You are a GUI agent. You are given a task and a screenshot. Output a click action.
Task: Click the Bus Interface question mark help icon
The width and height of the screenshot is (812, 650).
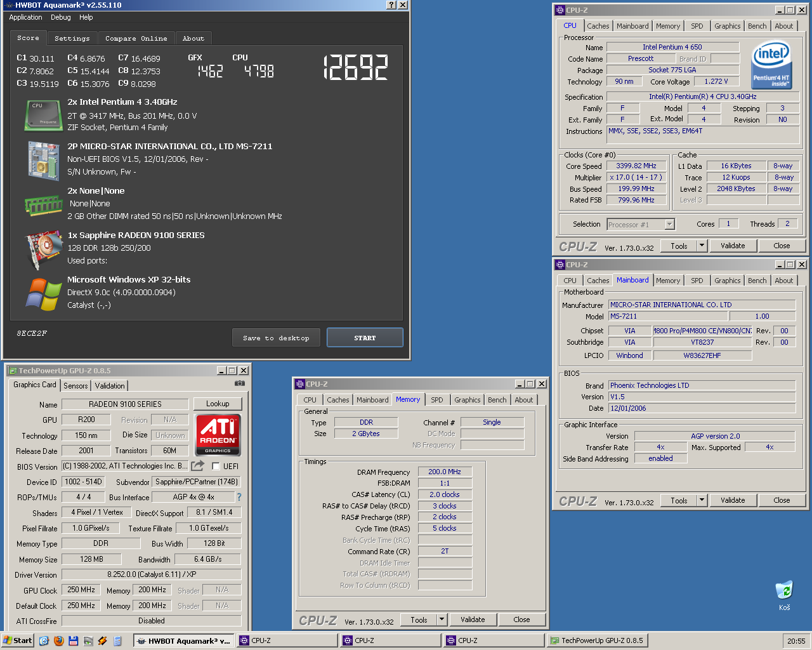239,497
